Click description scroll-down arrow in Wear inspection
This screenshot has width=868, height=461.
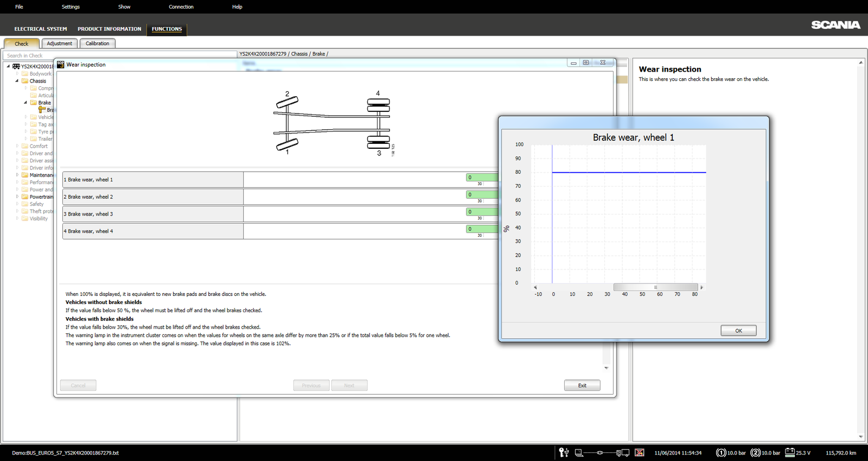tap(607, 368)
